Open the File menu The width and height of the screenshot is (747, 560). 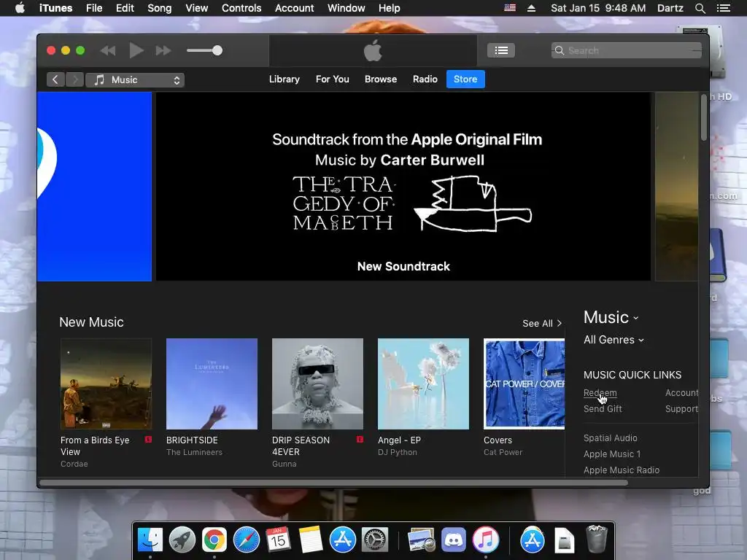point(94,8)
